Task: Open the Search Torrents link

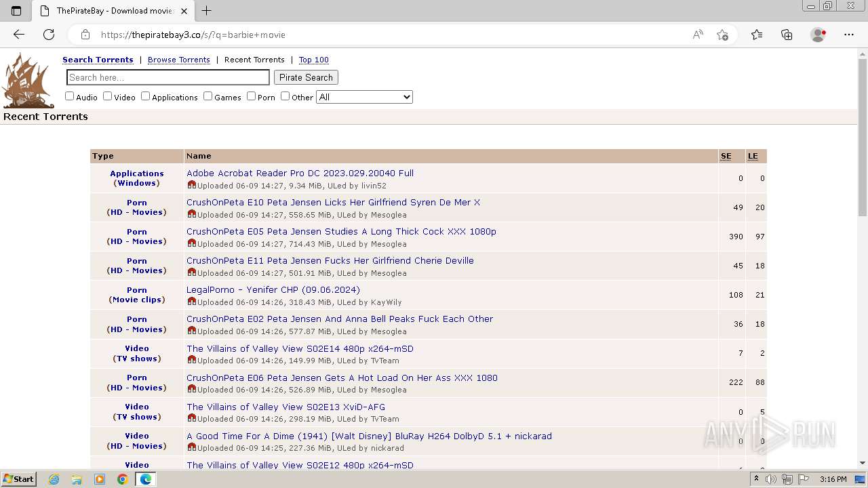Action: pyautogui.click(x=98, y=60)
